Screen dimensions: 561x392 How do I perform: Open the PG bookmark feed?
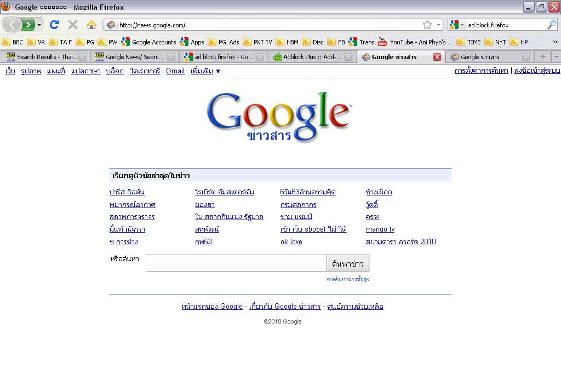tap(85, 42)
